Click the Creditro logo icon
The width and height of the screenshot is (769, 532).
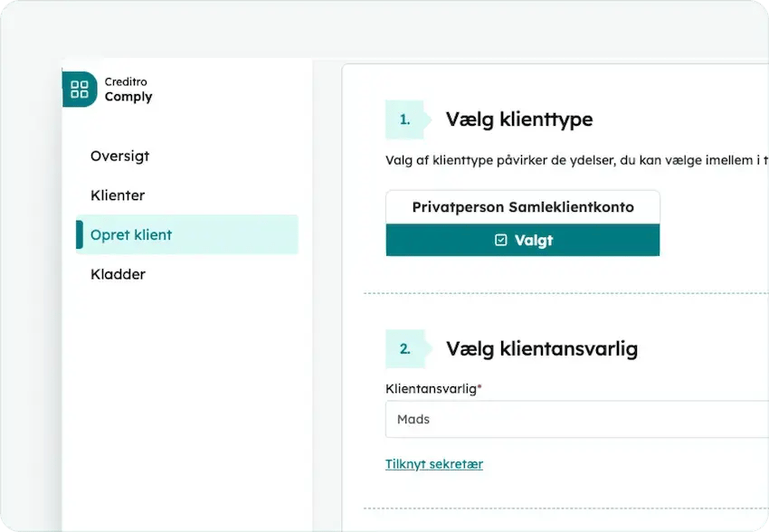(x=80, y=90)
